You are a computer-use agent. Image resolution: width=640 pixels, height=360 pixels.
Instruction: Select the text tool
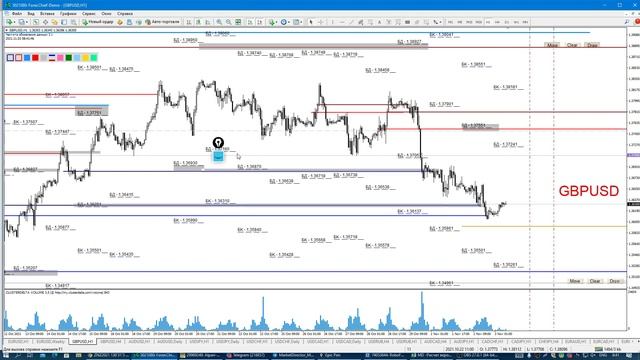[x=379, y=22]
